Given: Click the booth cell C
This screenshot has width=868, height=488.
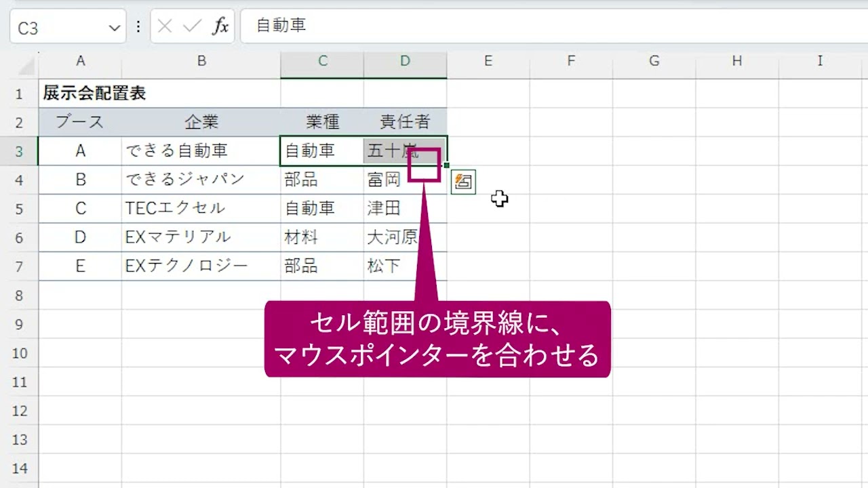Looking at the screenshot, I should [x=80, y=209].
